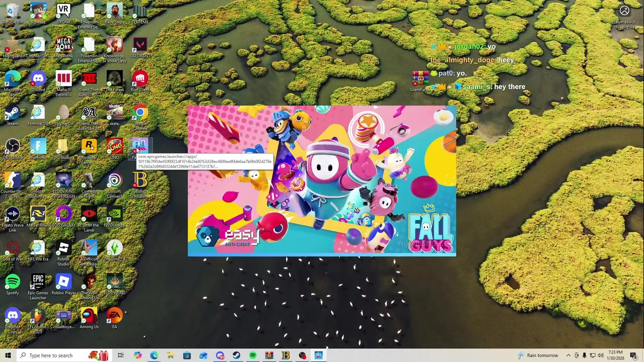The height and width of the screenshot is (362, 644).
Task: Select the Cult of the Lamb icon
Action: [89, 219]
